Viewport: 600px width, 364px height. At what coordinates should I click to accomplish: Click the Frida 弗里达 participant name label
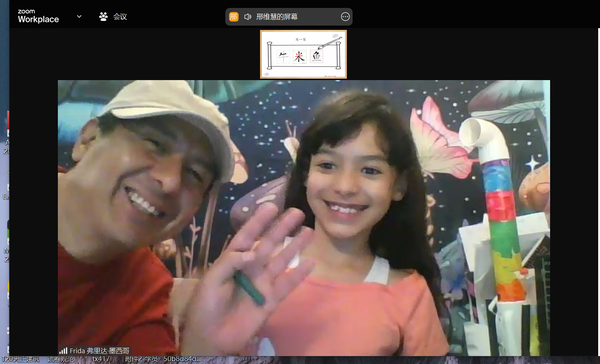click(x=99, y=351)
